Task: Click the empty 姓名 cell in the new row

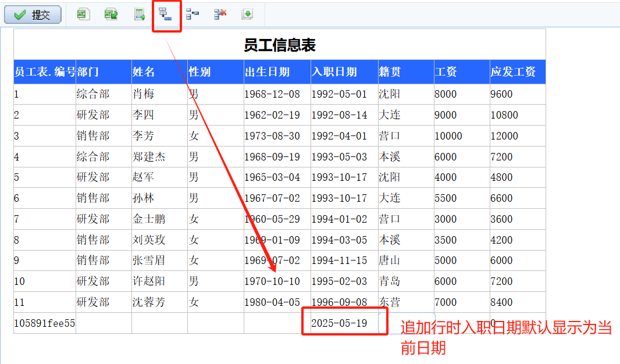Action: click(x=159, y=323)
